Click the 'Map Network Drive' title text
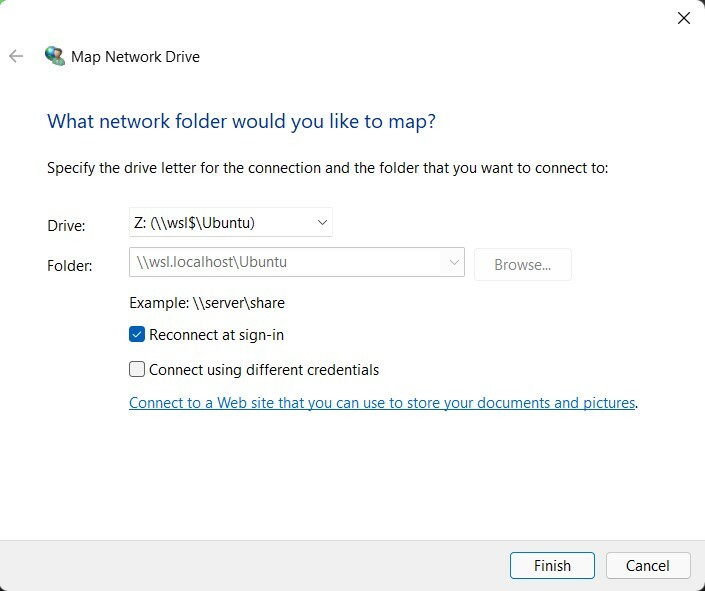This screenshot has width=705, height=591. pos(135,57)
